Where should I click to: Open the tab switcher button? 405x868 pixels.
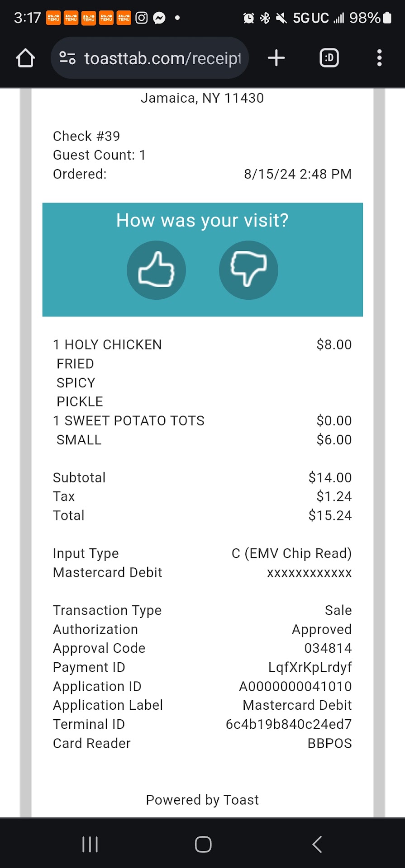[x=329, y=58]
